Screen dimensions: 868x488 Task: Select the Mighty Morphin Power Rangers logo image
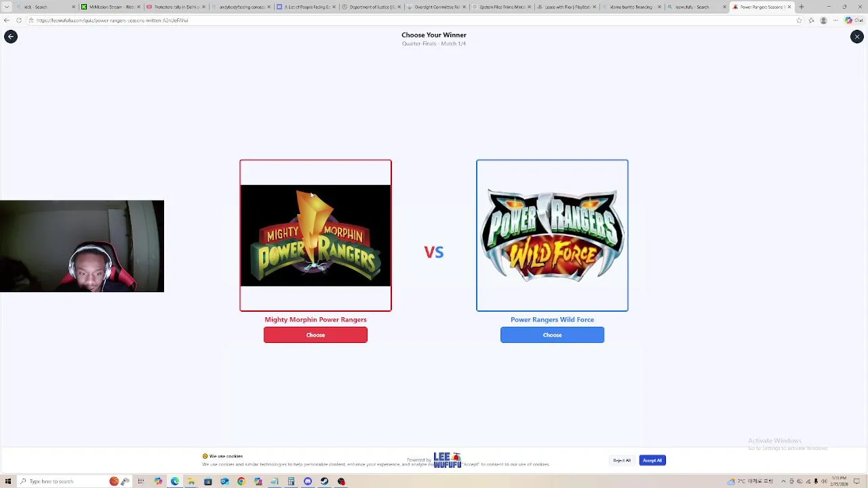315,235
